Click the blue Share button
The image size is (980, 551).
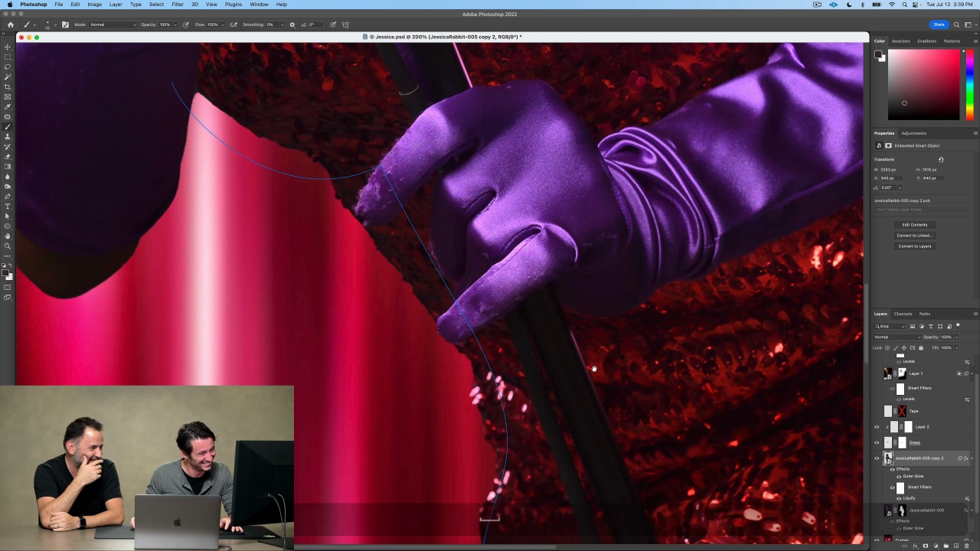click(939, 24)
